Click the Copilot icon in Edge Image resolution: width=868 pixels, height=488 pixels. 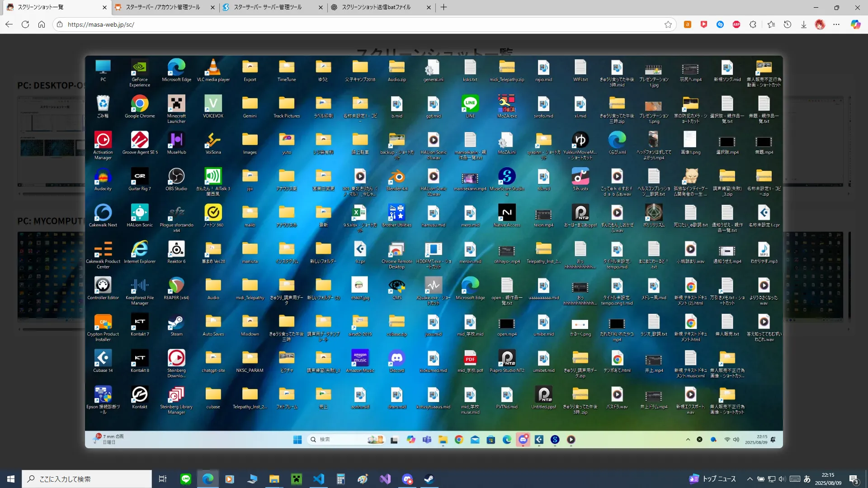[855, 24]
